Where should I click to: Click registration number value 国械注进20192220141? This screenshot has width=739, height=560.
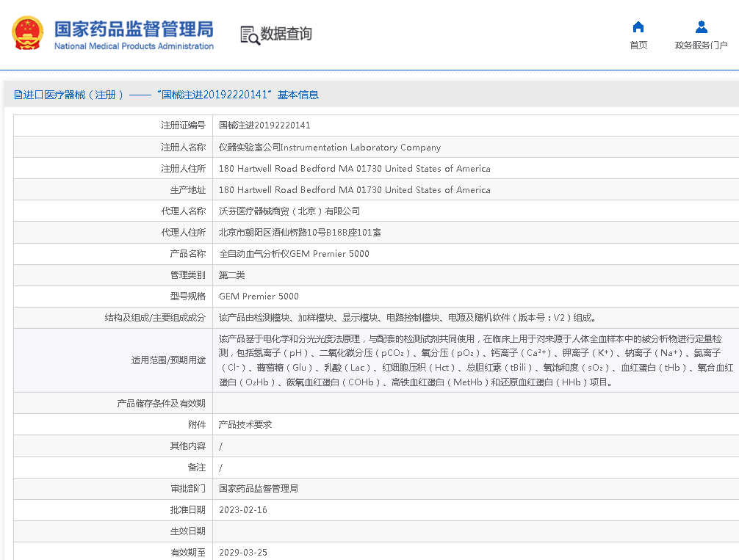click(x=264, y=126)
